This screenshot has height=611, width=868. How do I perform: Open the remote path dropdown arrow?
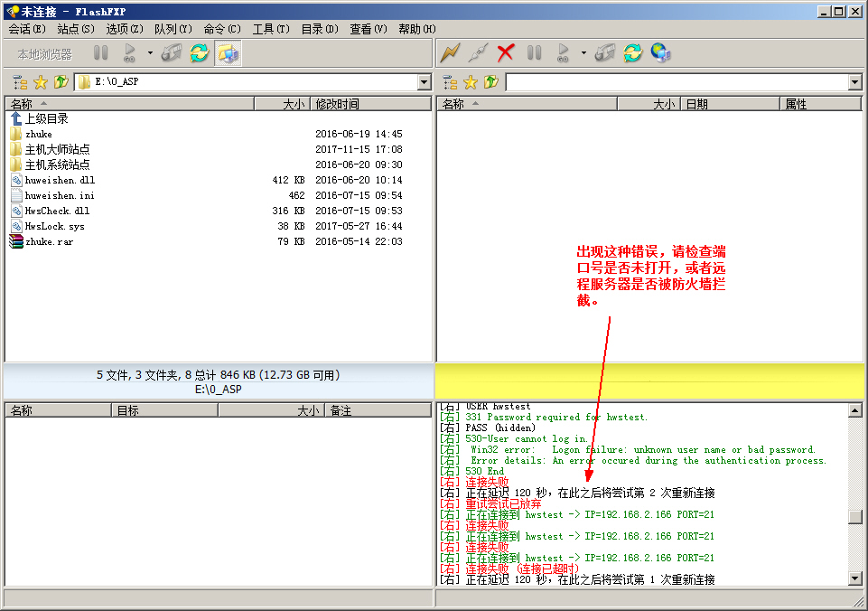coord(854,82)
